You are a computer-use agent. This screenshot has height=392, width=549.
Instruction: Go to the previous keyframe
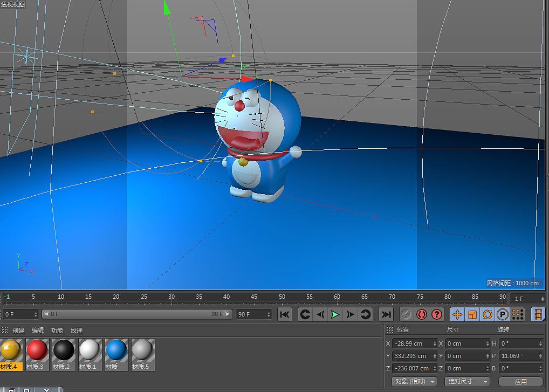[x=305, y=314]
